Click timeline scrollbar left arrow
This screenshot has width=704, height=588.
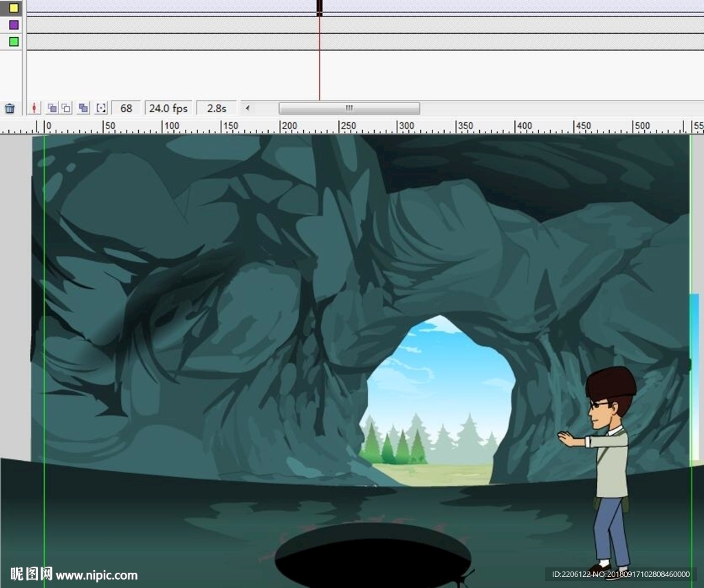[247, 109]
